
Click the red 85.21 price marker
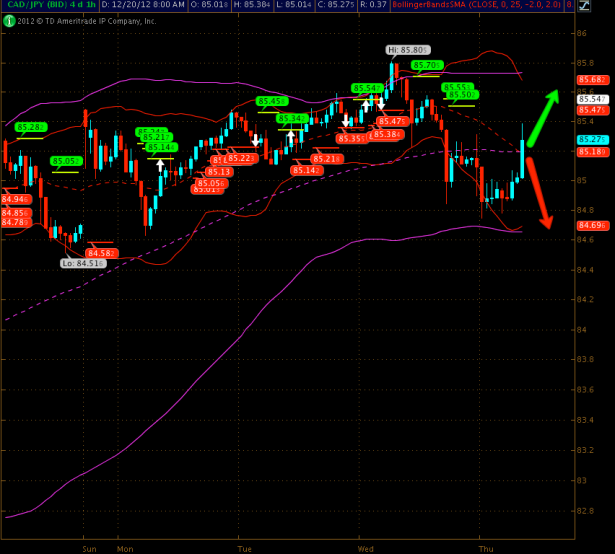coord(326,159)
